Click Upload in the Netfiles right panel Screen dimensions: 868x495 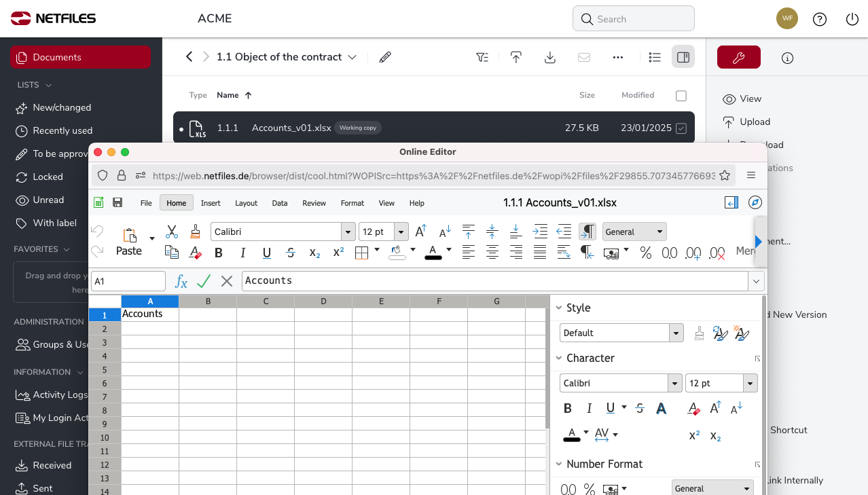coord(746,122)
